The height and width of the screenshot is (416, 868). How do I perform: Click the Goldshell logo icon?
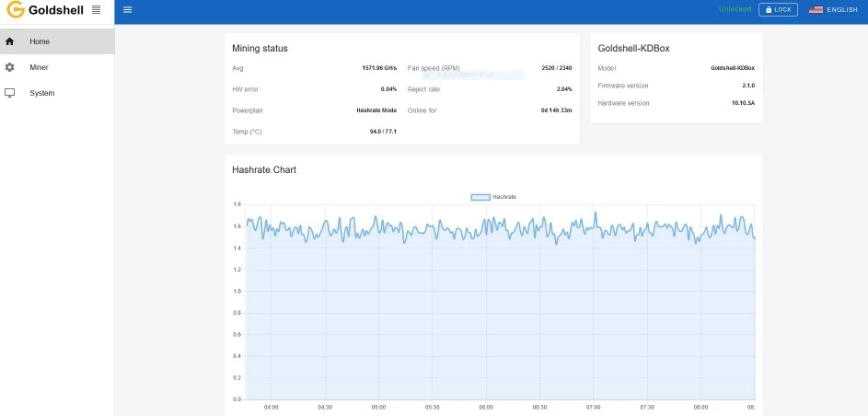tap(16, 9)
